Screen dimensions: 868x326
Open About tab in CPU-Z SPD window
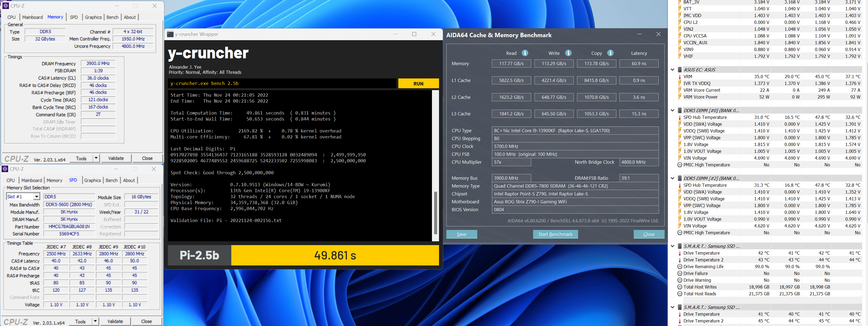click(x=129, y=180)
